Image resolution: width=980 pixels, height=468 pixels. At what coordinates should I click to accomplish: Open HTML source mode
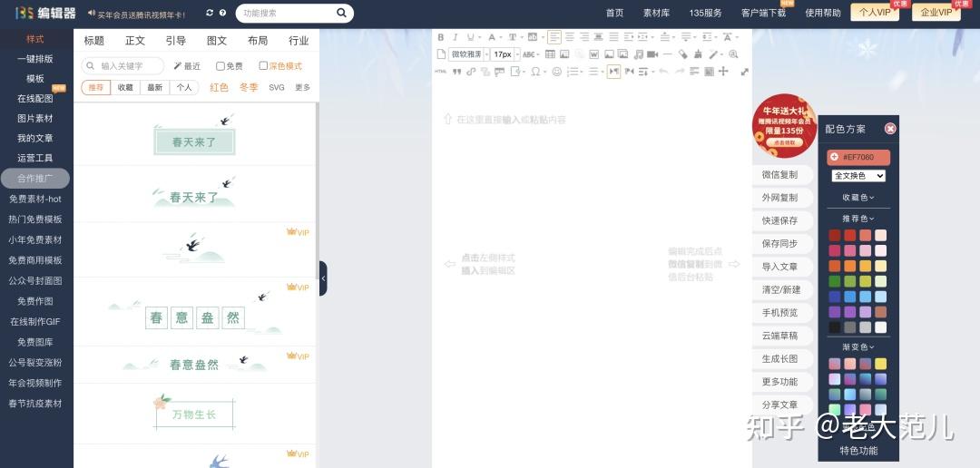(441, 72)
